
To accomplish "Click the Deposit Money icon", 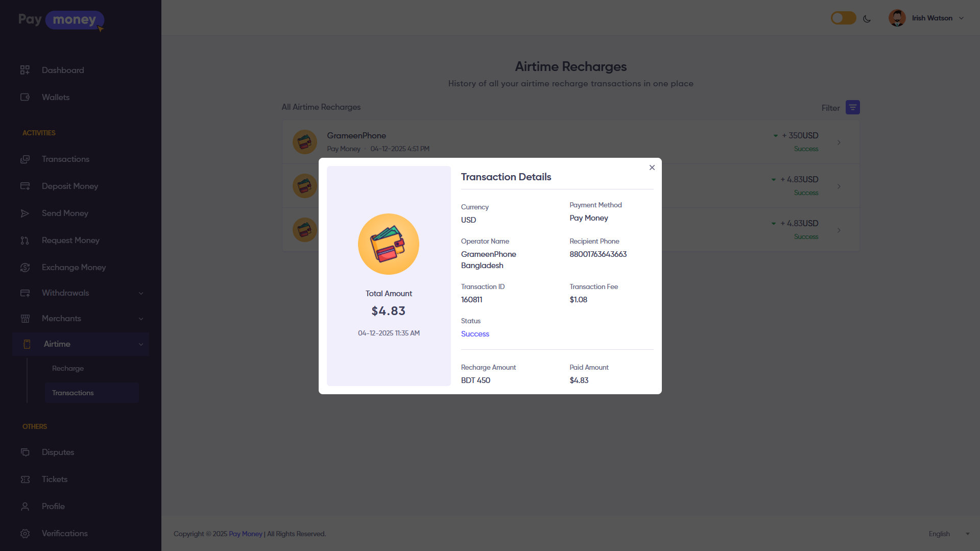I will 25,186.
